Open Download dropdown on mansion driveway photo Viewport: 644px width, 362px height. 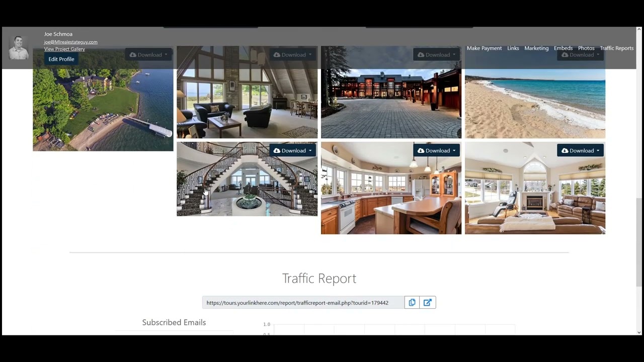click(437, 55)
